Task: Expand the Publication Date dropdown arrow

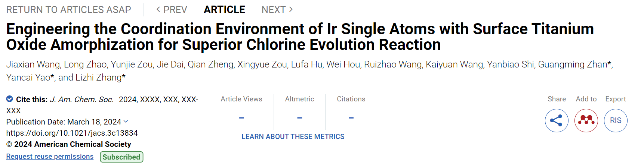Action: 126,122
